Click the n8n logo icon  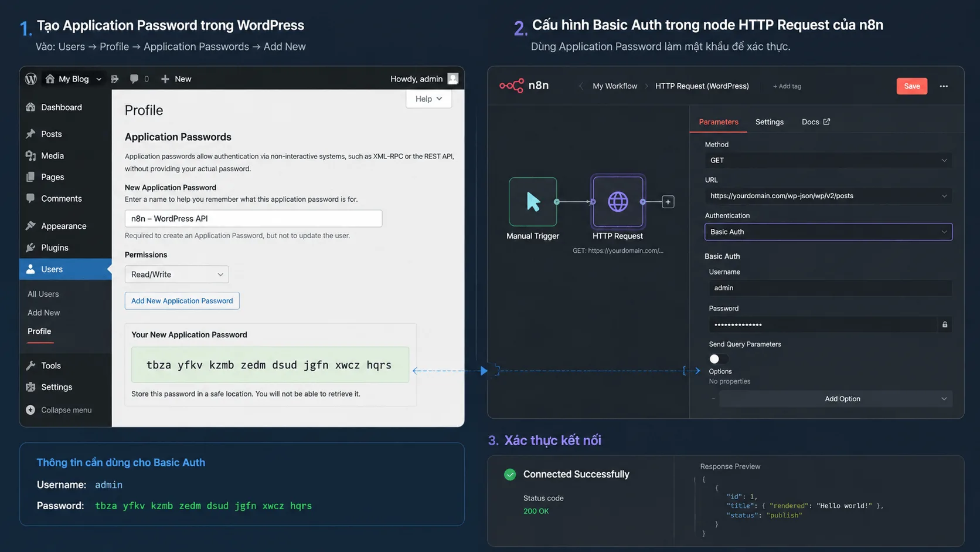(511, 86)
